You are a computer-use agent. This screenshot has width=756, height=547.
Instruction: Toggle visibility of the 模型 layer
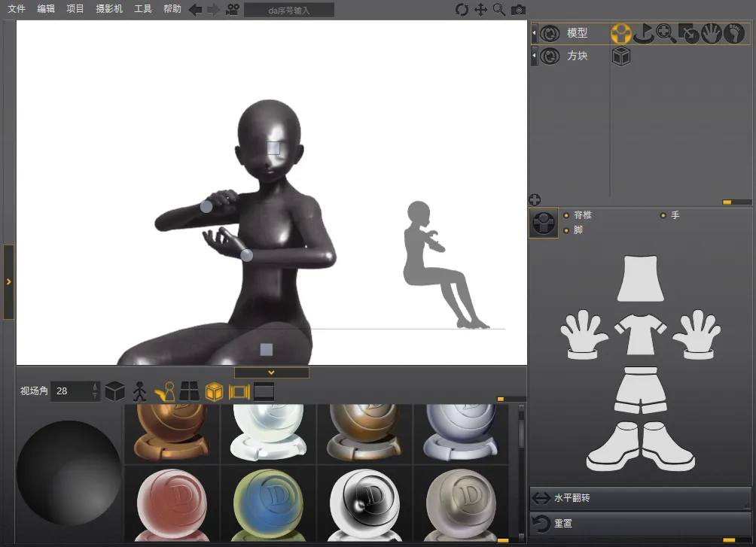[550, 33]
